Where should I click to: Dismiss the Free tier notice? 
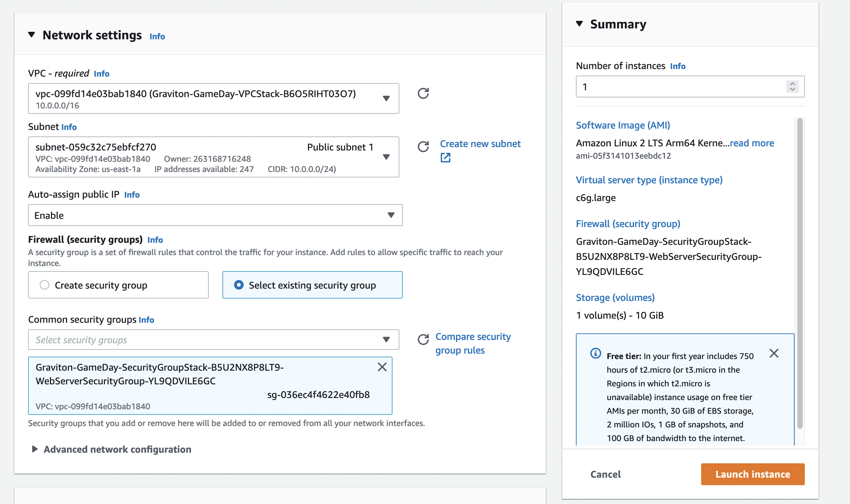point(774,353)
